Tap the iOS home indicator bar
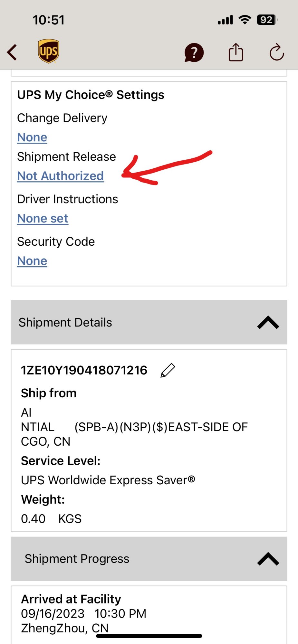The height and width of the screenshot is (644, 298). [149, 636]
